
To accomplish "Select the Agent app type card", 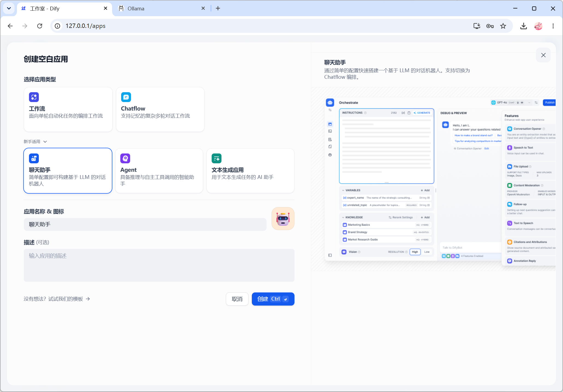I will pyautogui.click(x=159, y=171).
